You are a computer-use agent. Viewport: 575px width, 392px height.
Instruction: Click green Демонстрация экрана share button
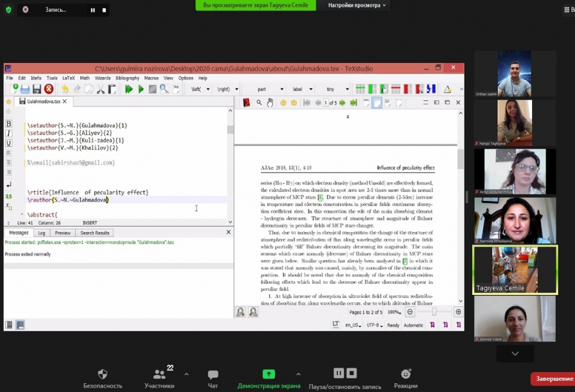[269, 379]
